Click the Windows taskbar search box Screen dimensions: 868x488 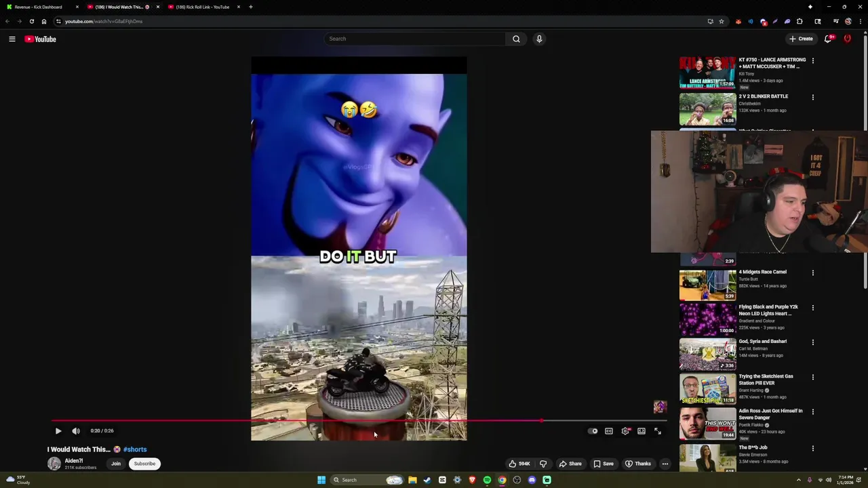click(x=368, y=480)
